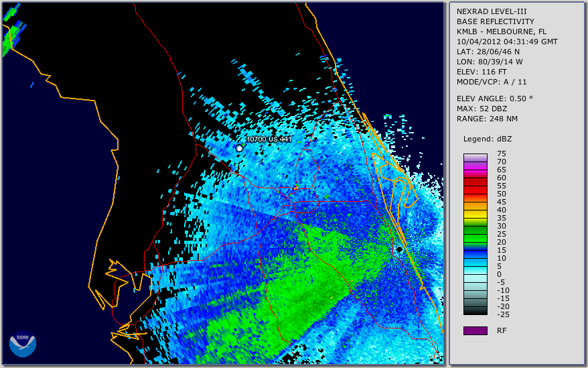Click the '50' legend value
Viewport: 588px width, 368px height.
[502, 194]
